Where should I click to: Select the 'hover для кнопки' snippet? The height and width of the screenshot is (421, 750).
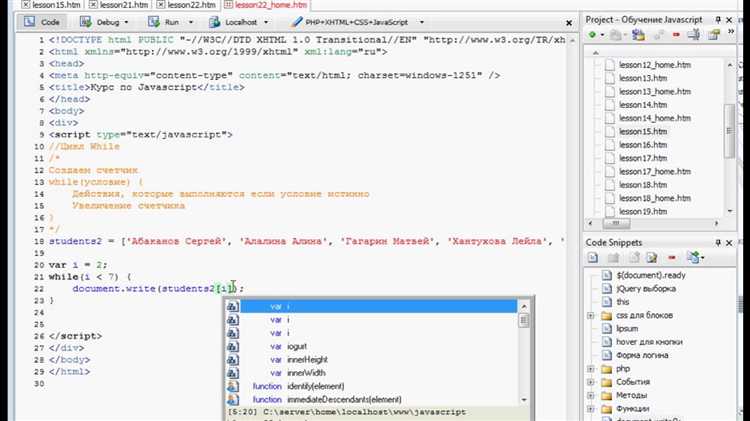pos(649,342)
